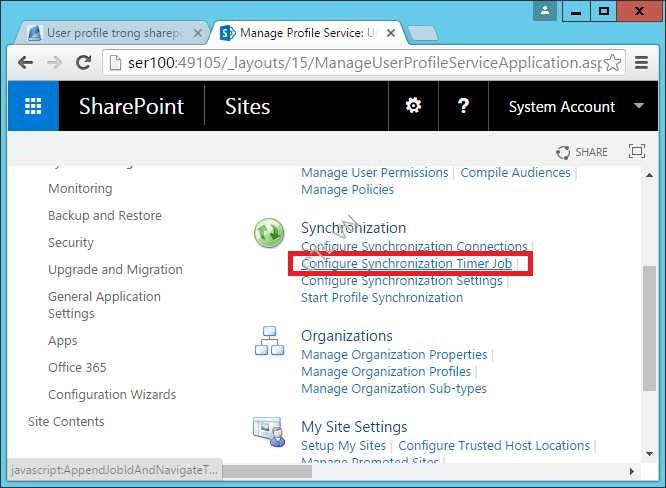
Task: Open Backup and Restore in sidebar
Action: point(104,215)
